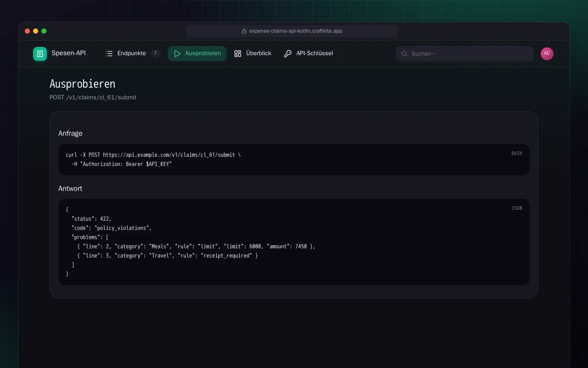Click the POST /v1/claims/cl_61/submit subtitle
This screenshot has width=588, height=368.
[x=93, y=98]
